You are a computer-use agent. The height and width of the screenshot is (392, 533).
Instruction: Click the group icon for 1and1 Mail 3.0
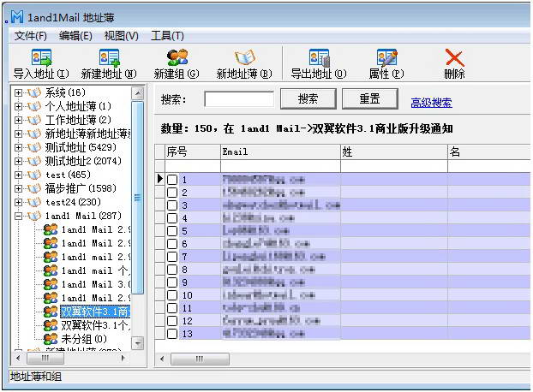(51, 284)
